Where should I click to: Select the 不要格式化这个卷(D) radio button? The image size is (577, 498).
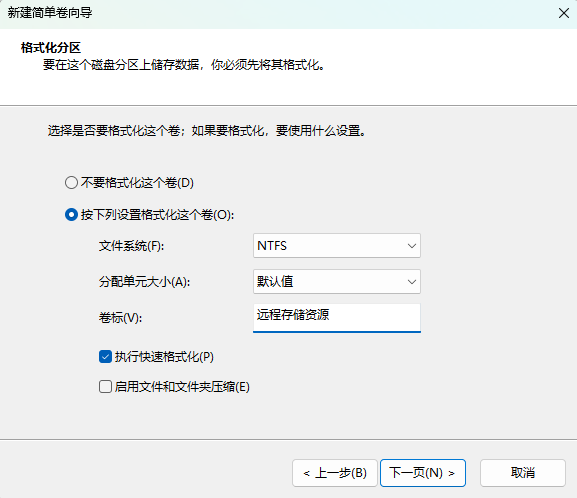[71, 183]
